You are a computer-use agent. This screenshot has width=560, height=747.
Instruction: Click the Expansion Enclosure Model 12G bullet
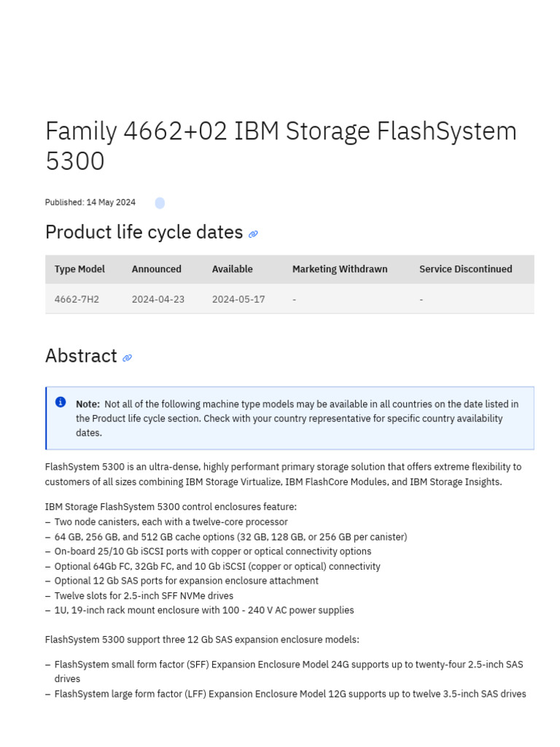pos(289,694)
